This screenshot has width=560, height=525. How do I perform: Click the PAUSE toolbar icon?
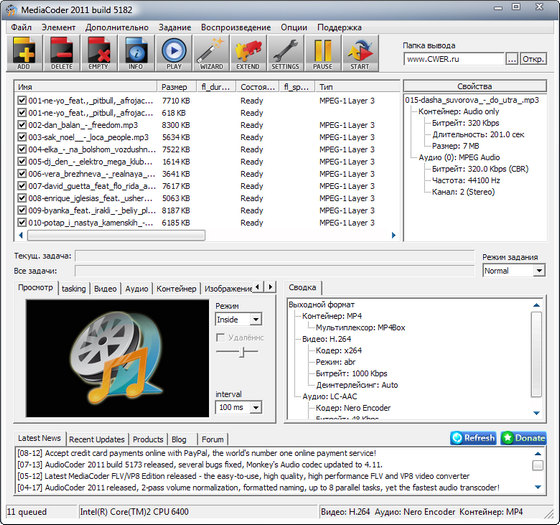coord(322,53)
